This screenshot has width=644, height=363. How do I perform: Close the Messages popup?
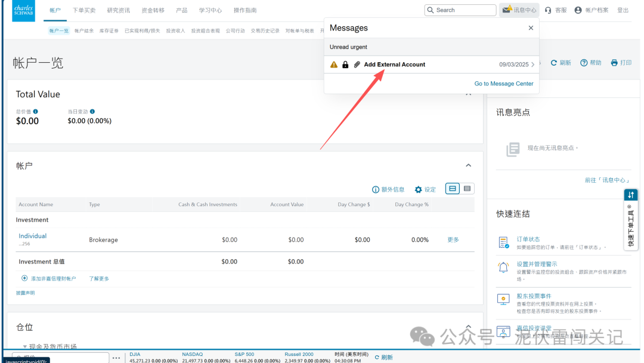coord(531,28)
